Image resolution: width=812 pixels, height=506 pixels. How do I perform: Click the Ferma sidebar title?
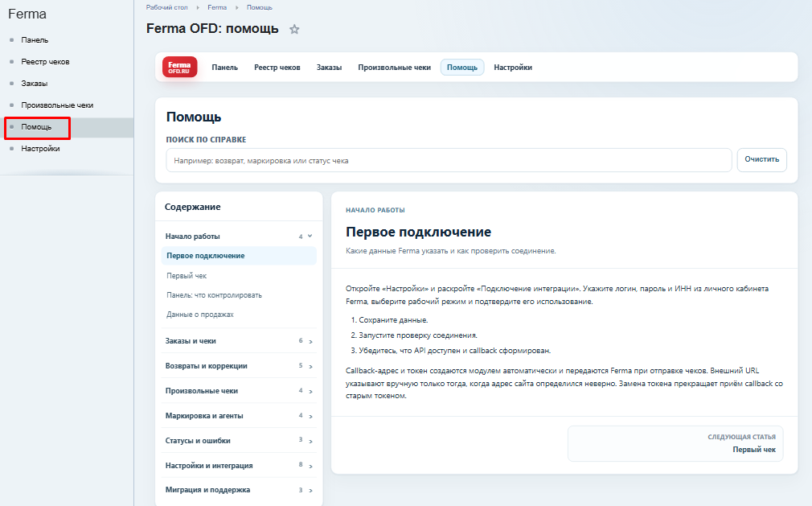tap(27, 14)
